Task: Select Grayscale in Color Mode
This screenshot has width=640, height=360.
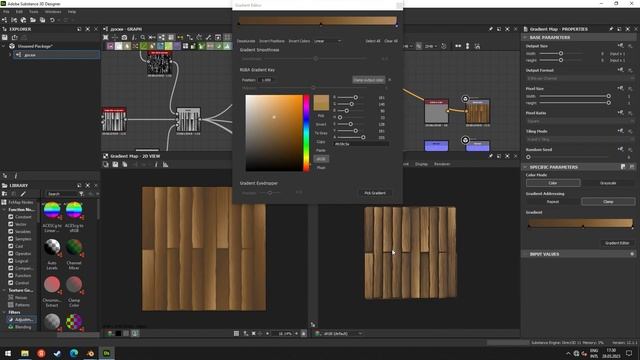Action: click(x=608, y=183)
